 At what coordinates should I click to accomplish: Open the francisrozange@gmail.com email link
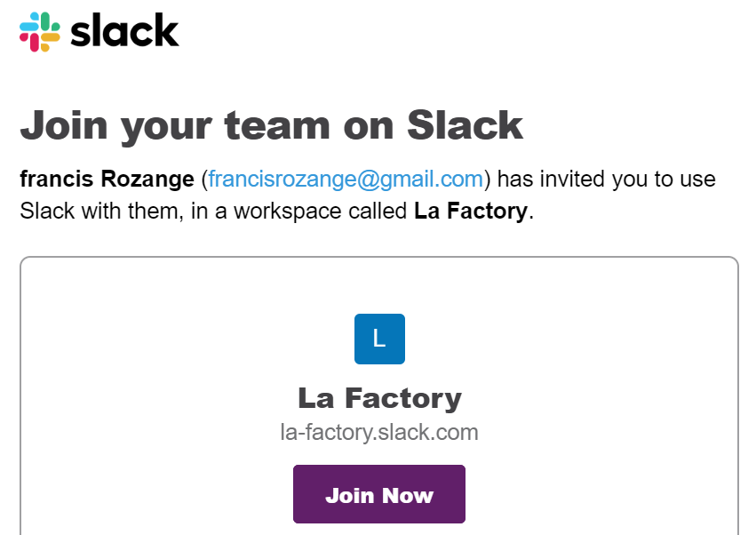[x=346, y=179]
